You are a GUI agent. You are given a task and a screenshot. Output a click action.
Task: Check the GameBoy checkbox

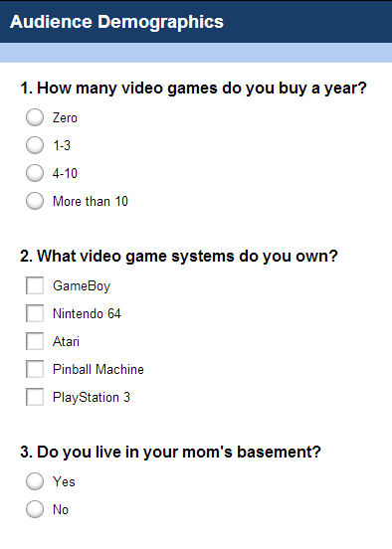pos(35,285)
